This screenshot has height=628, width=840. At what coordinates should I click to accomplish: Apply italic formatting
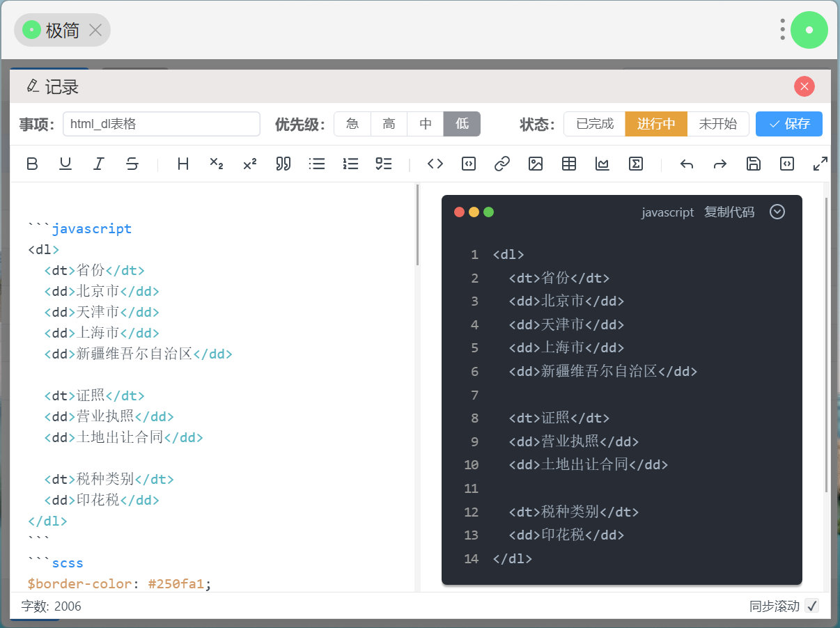click(x=99, y=164)
